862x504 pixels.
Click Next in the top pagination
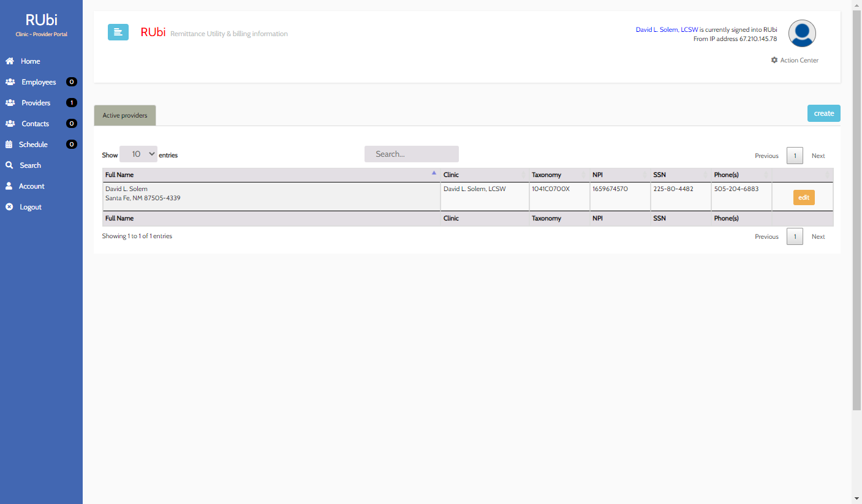[x=818, y=156]
